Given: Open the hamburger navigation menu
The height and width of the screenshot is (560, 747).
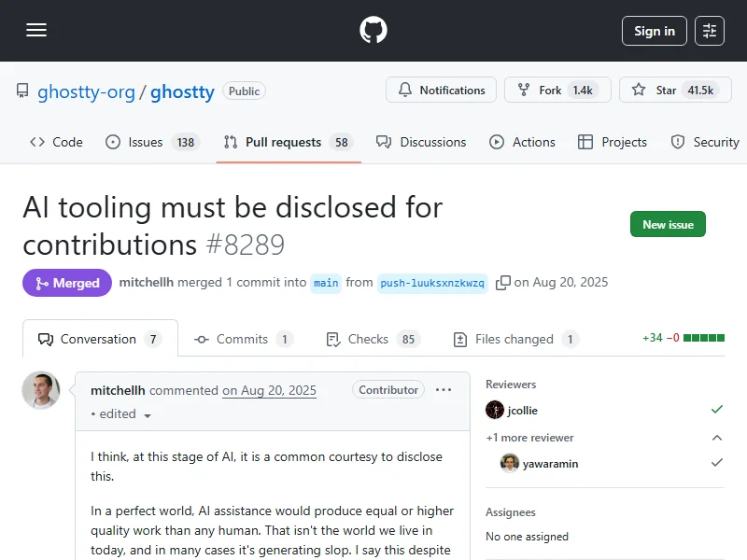Looking at the screenshot, I should click(x=36, y=31).
